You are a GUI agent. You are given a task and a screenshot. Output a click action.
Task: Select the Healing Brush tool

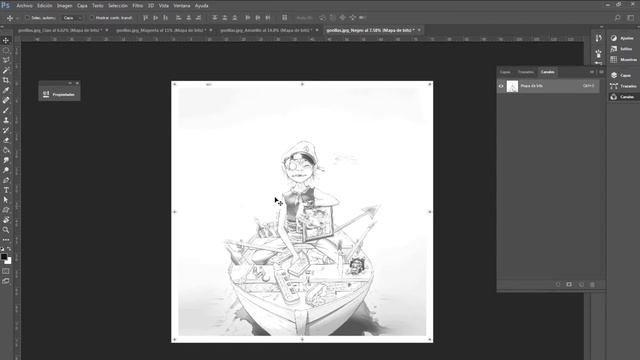tap(6, 100)
